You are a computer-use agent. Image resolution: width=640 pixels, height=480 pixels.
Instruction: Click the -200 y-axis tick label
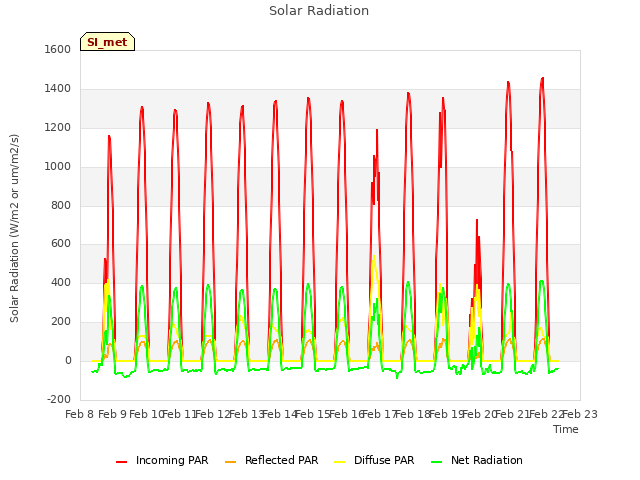(x=59, y=399)
